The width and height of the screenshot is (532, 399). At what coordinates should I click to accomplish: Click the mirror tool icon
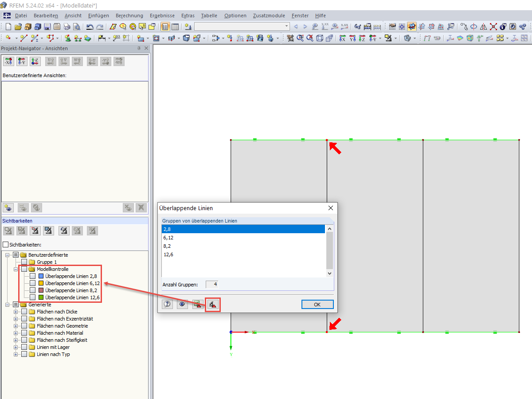[x=483, y=27]
